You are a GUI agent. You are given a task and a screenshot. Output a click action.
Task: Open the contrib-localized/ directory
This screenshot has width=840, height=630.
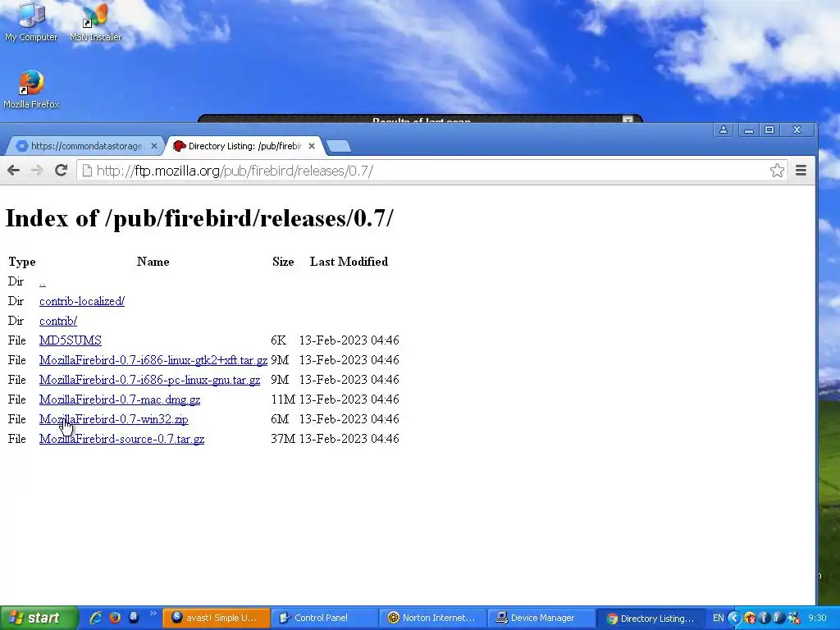82,301
